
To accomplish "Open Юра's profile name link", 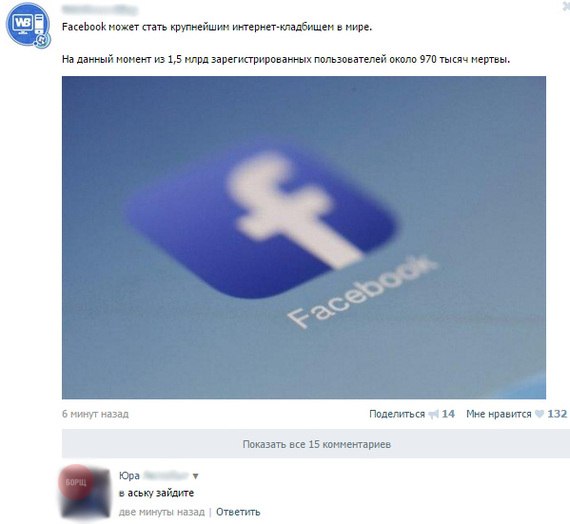I will 154,476.
